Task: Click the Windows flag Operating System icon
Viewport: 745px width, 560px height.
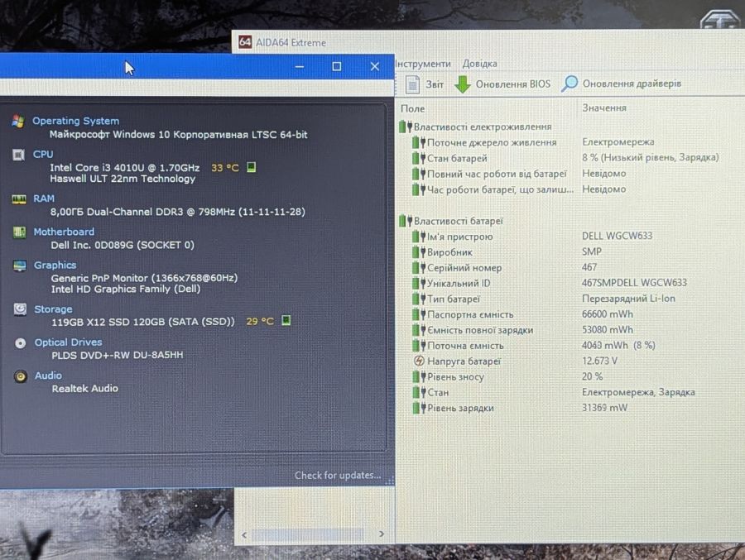Action: coord(18,121)
